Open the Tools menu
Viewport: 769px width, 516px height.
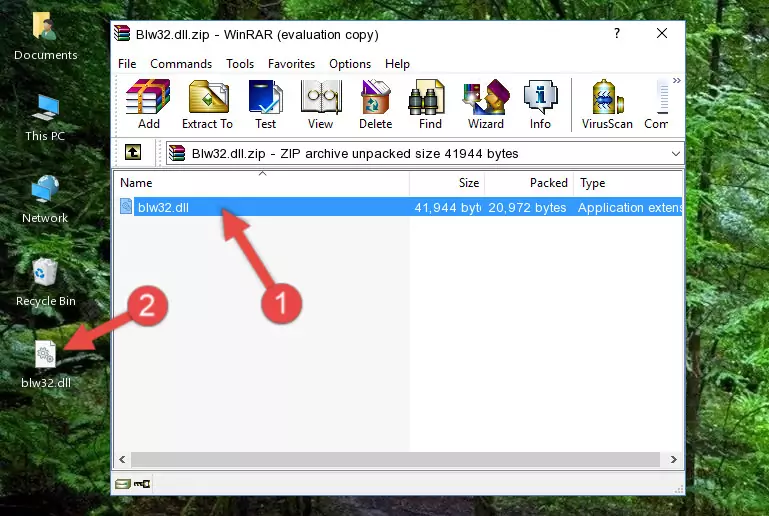tap(240, 64)
